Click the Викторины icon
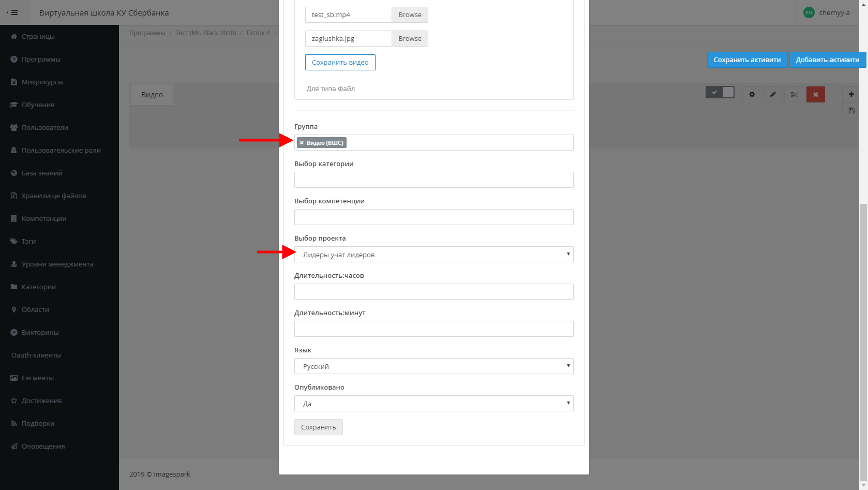The width and height of the screenshot is (868, 490). click(x=14, y=332)
